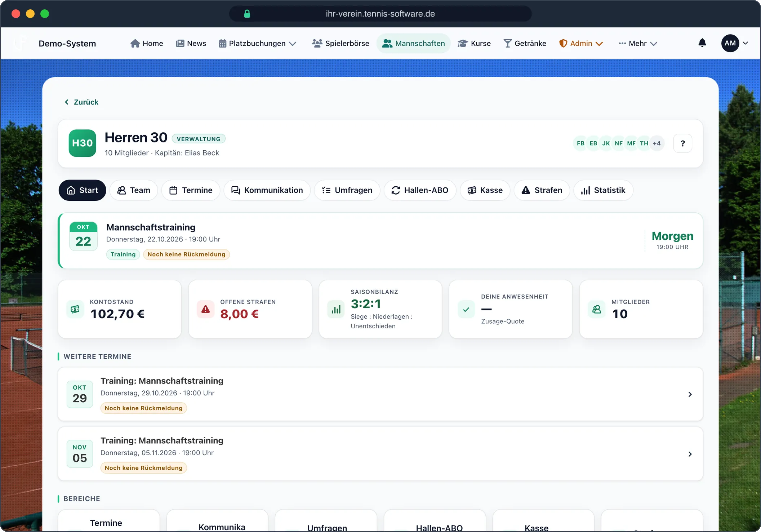Screen dimensions: 761x532
Task: Click the Saisonbilanz bar chart icon
Action: click(x=336, y=309)
